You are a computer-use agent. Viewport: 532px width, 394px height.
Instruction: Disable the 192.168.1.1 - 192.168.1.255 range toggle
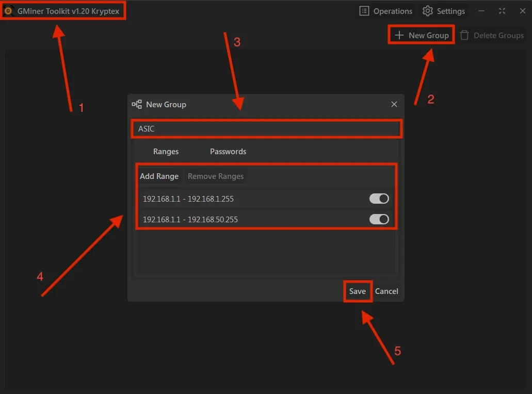click(x=379, y=199)
